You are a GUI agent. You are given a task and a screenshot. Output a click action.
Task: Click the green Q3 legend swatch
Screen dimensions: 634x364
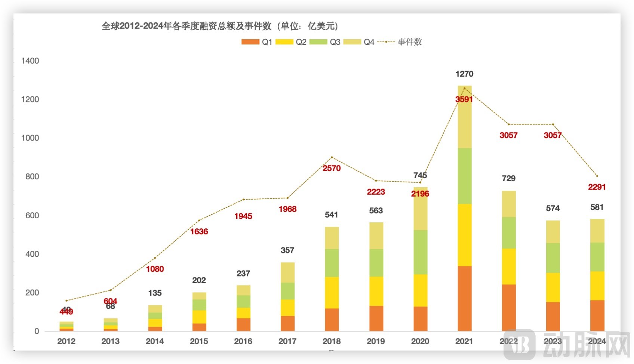point(318,42)
